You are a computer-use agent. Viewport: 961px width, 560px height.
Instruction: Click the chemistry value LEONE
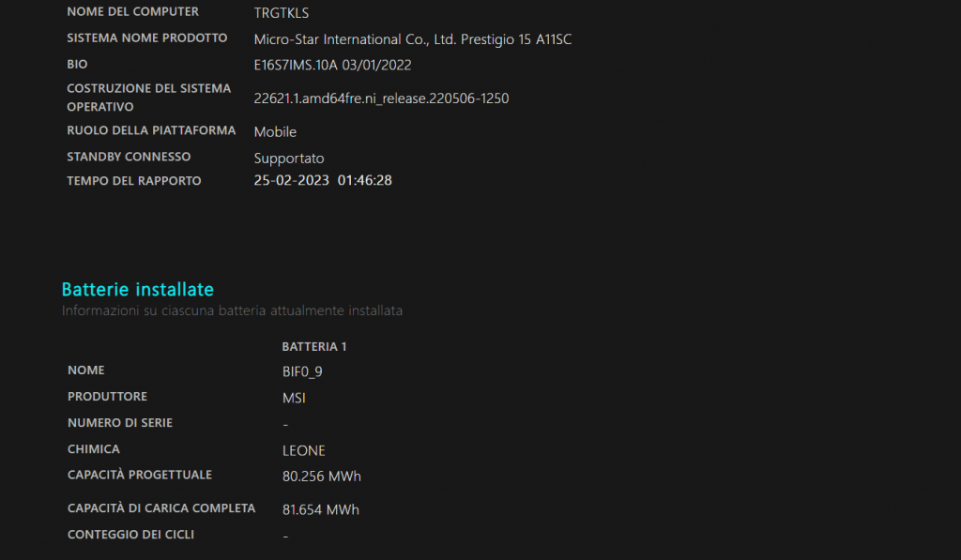[x=304, y=450]
